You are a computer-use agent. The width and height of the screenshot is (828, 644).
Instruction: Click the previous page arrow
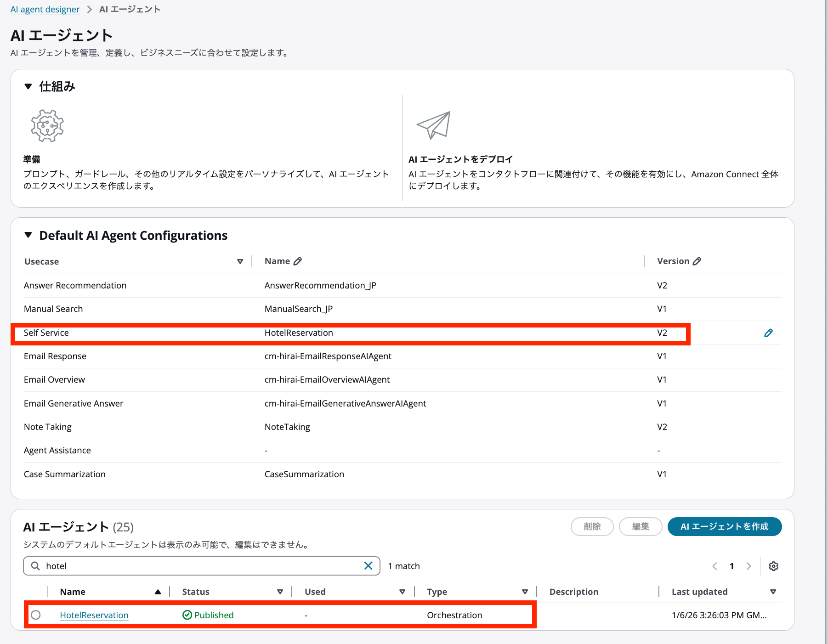[x=715, y=566]
